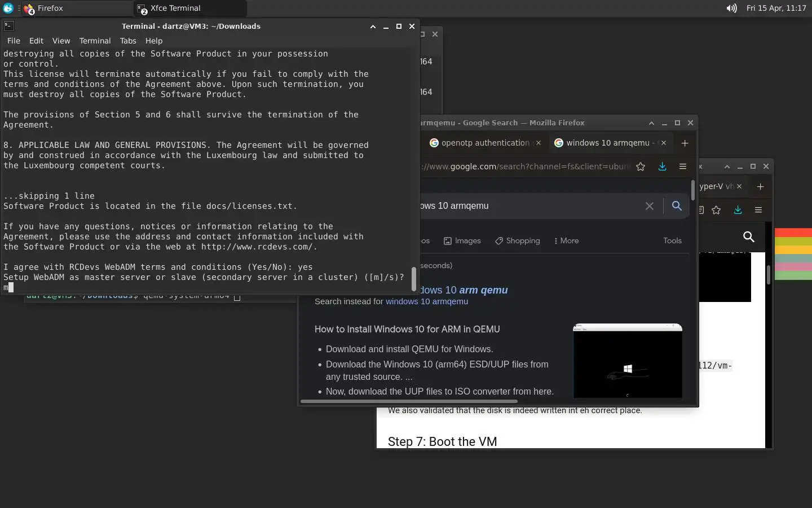Image resolution: width=812 pixels, height=508 pixels.
Task: Roll up the Terminal window with shade arrow
Action: click(373, 27)
